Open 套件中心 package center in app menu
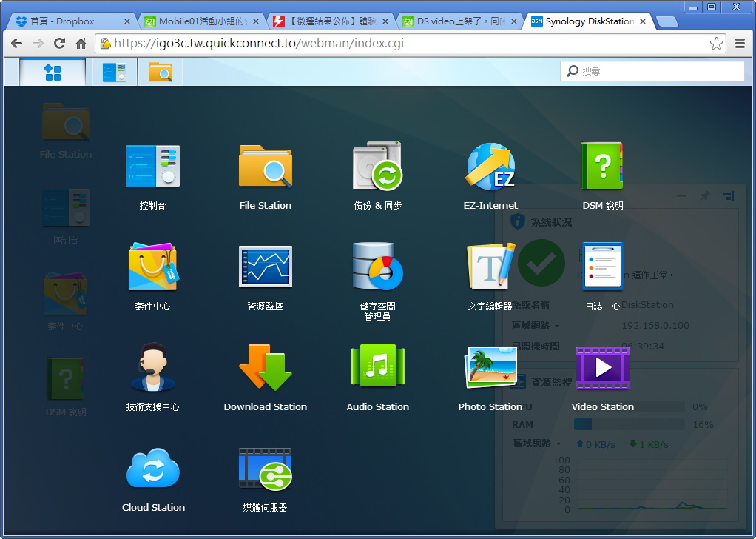Viewport: 756px width, 539px height. [x=152, y=267]
